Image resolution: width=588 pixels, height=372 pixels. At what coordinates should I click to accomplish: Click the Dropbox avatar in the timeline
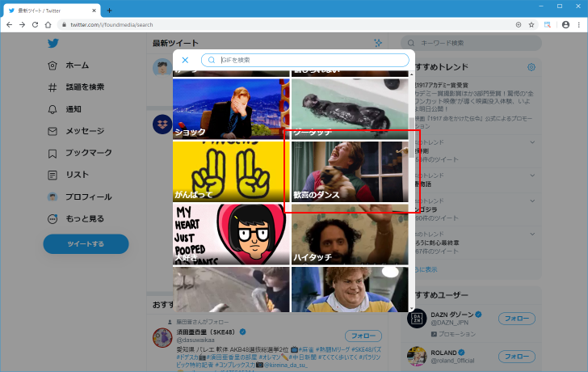[162, 125]
